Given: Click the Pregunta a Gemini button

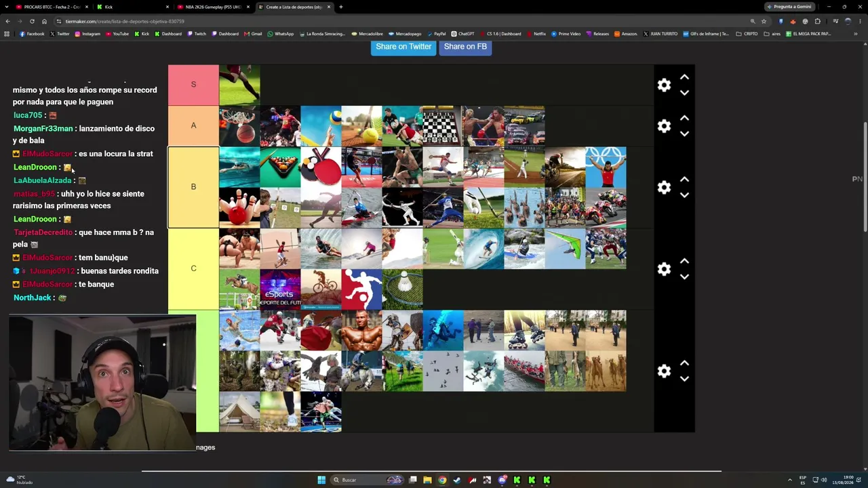Looking at the screenshot, I should [789, 7].
